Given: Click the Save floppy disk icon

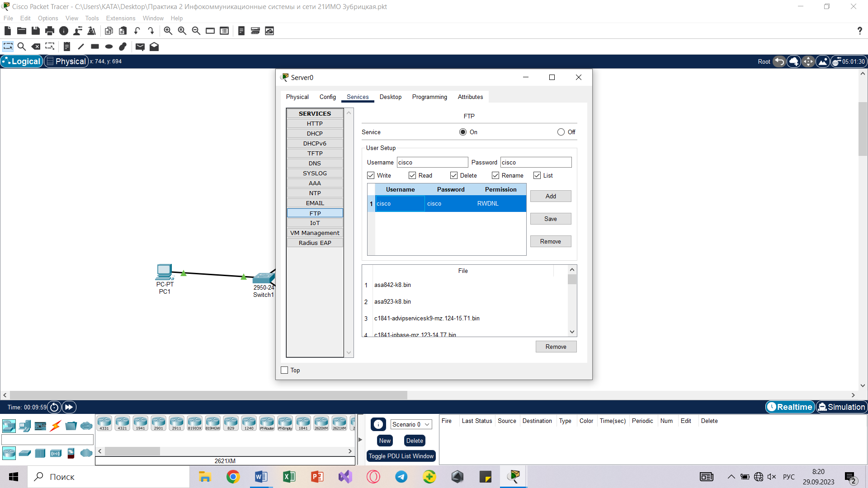Looking at the screenshot, I should click(x=36, y=31).
